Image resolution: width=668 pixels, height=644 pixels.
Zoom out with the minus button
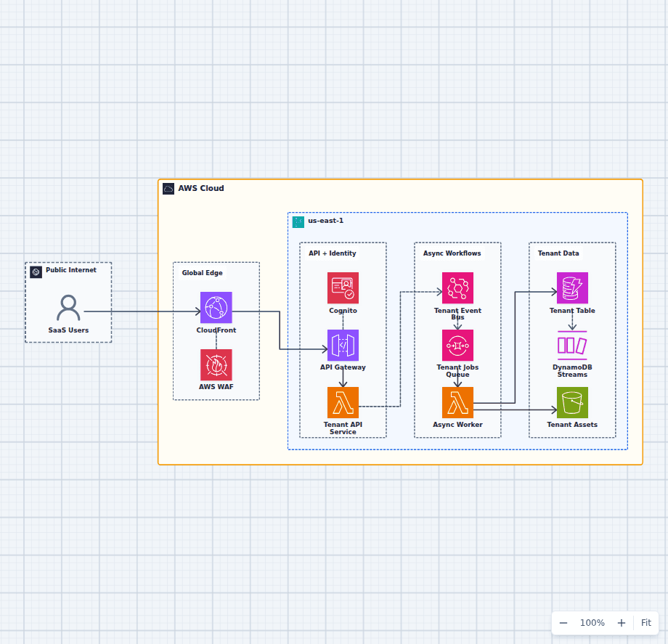click(x=563, y=623)
